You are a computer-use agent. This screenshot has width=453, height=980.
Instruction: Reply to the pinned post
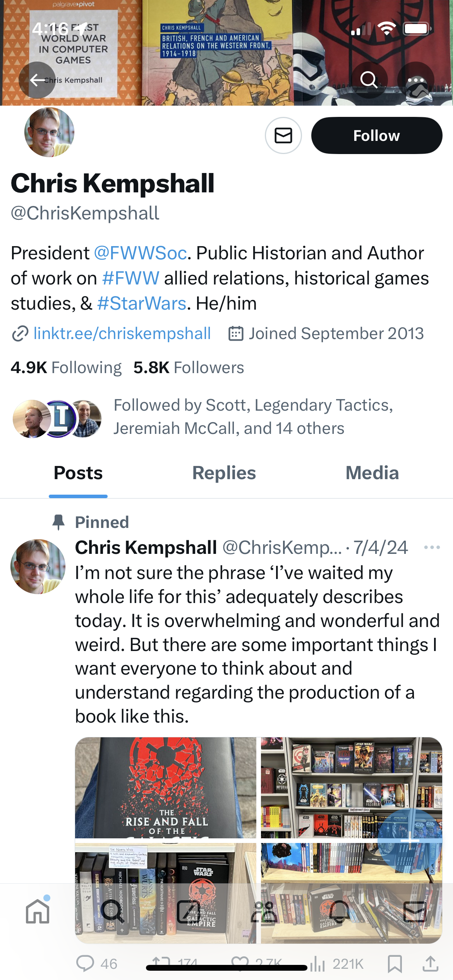click(x=85, y=963)
